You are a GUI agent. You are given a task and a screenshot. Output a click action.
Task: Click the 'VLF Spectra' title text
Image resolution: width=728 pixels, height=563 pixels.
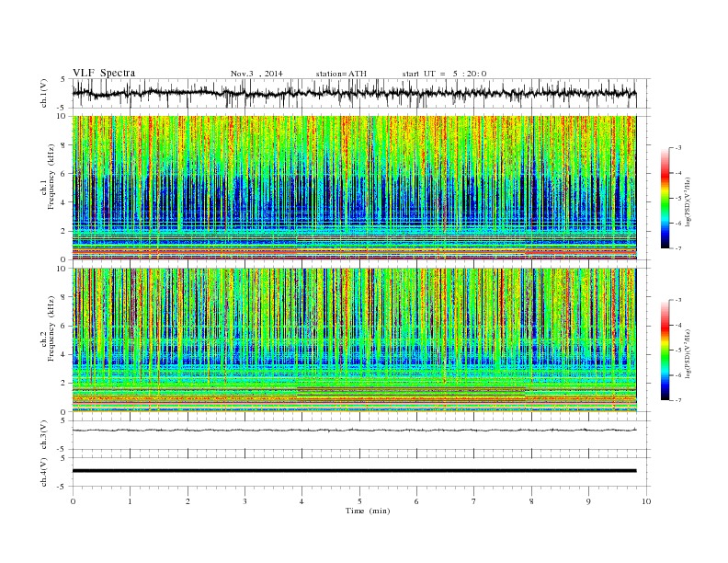pos(104,73)
